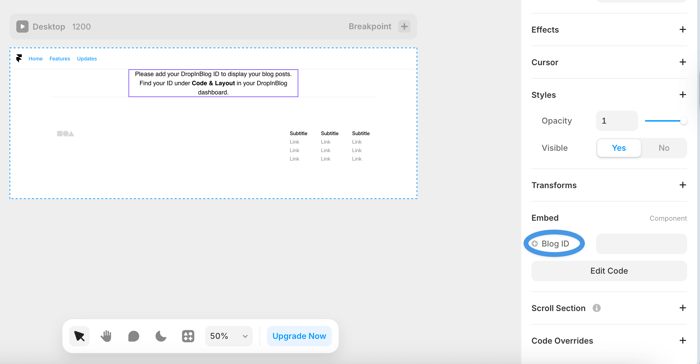Click the Home nav link in canvas

[x=36, y=59]
